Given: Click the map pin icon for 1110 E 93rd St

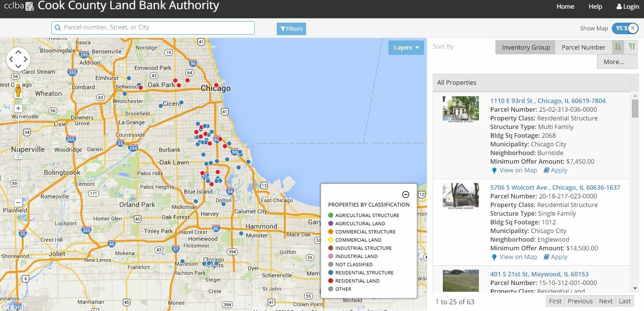Looking at the screenshot, I should pos(494,170).
